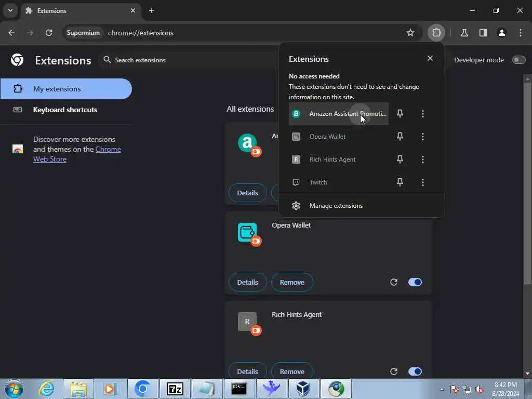
Task: Click the Supermium site chip
Action: click(83, 33)
